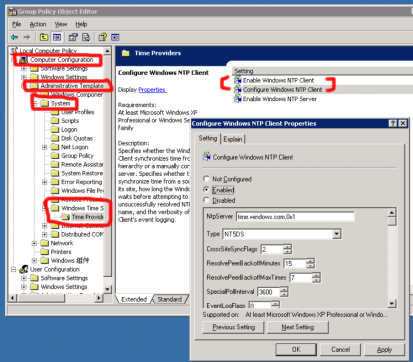Select the Disabled radio button
The width and height of the screenshot is (413, 362).
[206, 200]
